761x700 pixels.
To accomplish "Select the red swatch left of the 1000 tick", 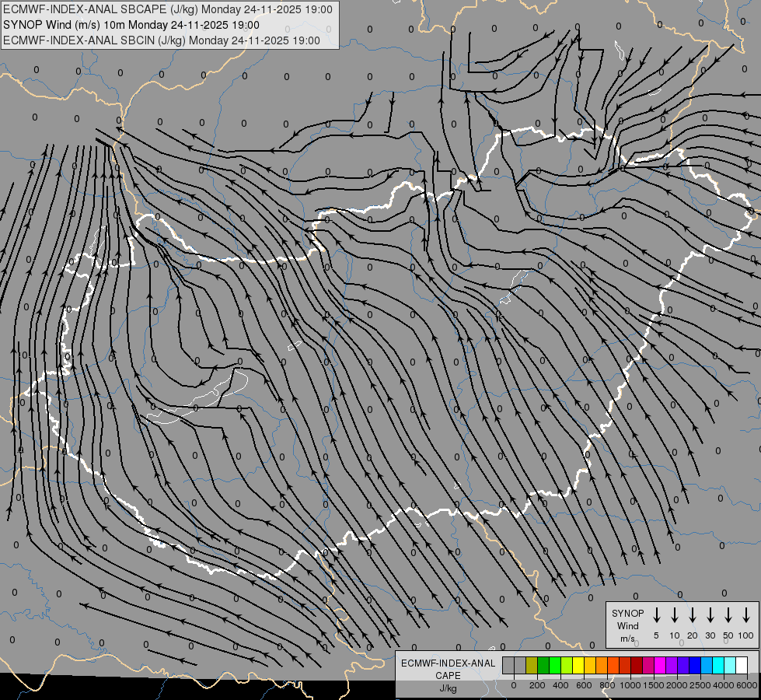I will coord(625,666).
